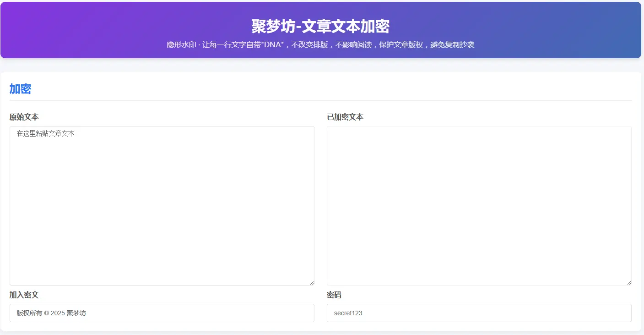The height and width of the screenshot is (335, 644).
Task: Click the divider line under 加密 heading
Action: [x=320, y=100]
